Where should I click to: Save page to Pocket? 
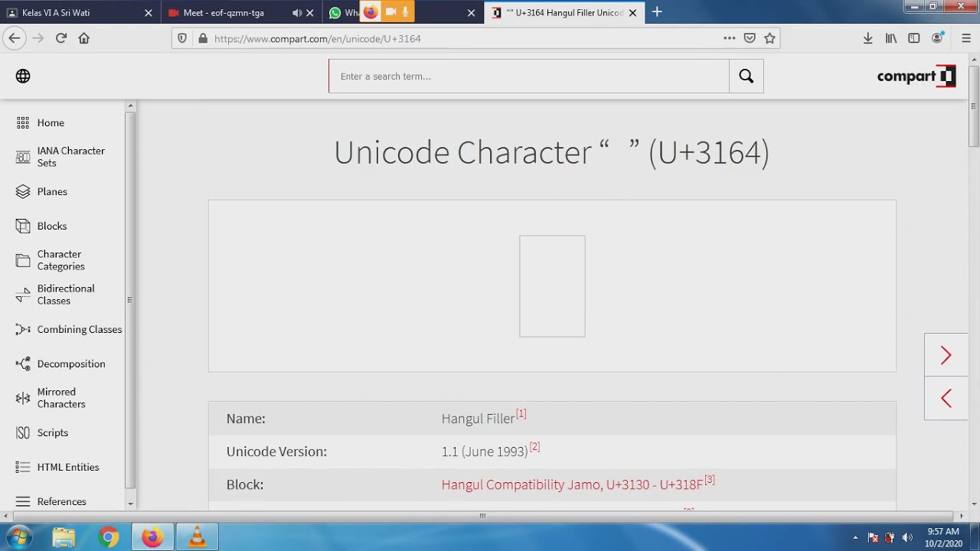(750, 38)
